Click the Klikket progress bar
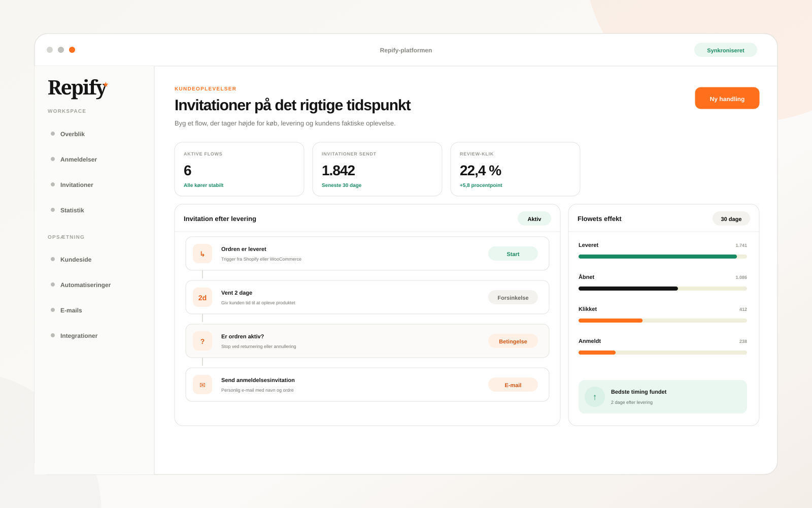 (663, 321)
